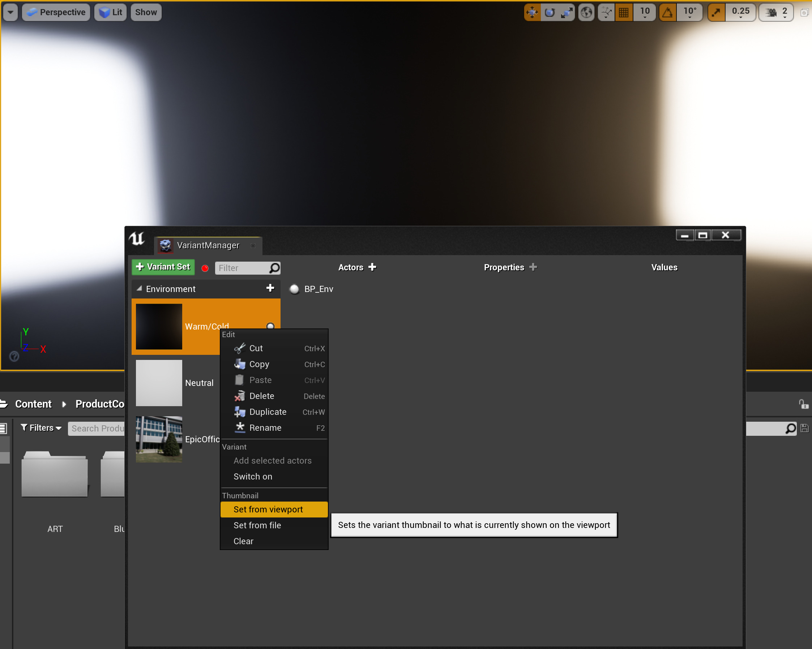Choose Set from file in context menu
812x649 pixels.
[x=257, y=525]
